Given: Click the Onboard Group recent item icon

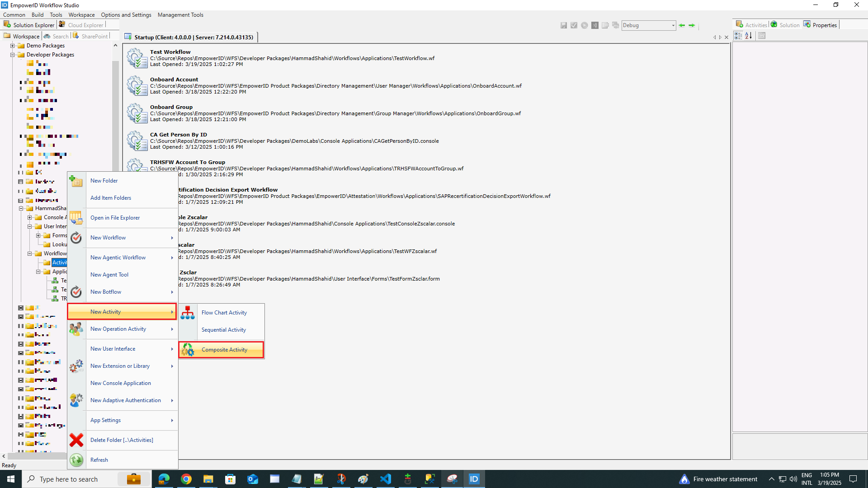Looking at the screenshot, I should click(137, 113).
